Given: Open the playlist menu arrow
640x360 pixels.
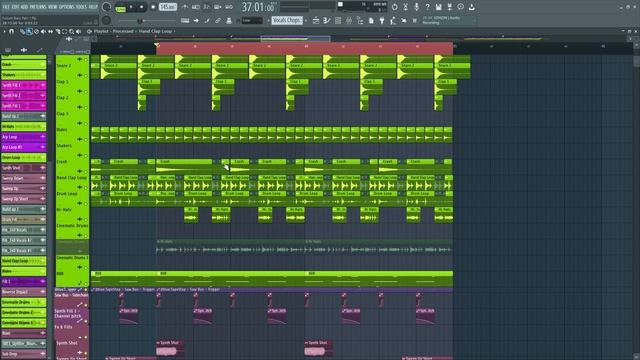Looking at the screenshot, I should (x=4, y=31).
